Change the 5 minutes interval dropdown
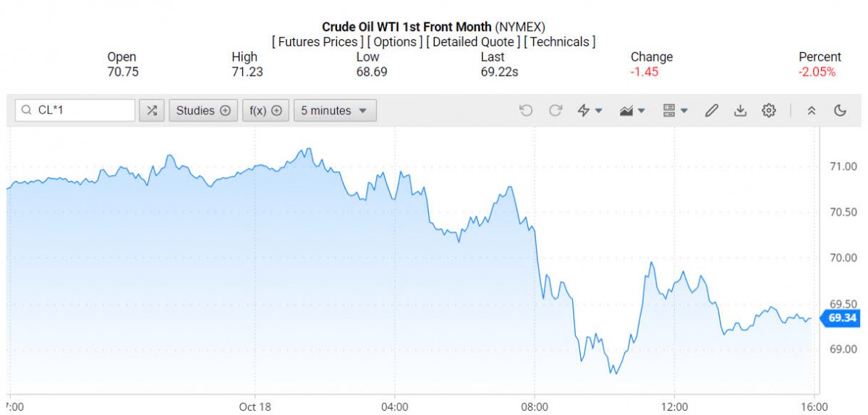 pyautogui.click(x=334, y=111)
